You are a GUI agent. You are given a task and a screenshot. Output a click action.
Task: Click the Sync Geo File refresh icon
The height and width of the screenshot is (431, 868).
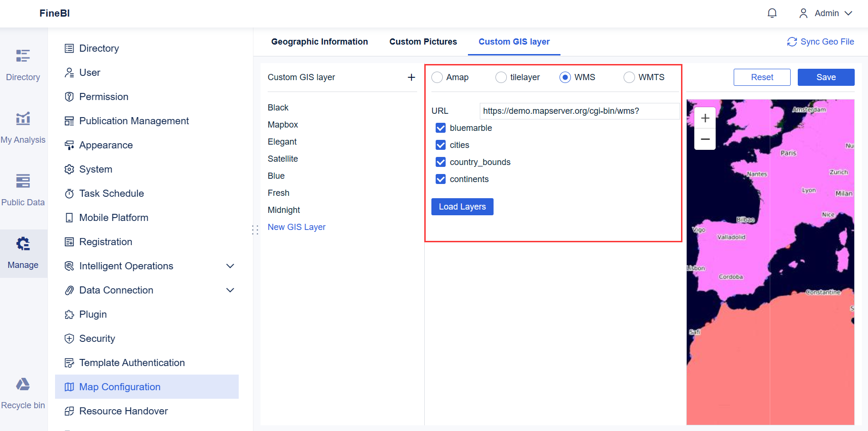point(792,42)
